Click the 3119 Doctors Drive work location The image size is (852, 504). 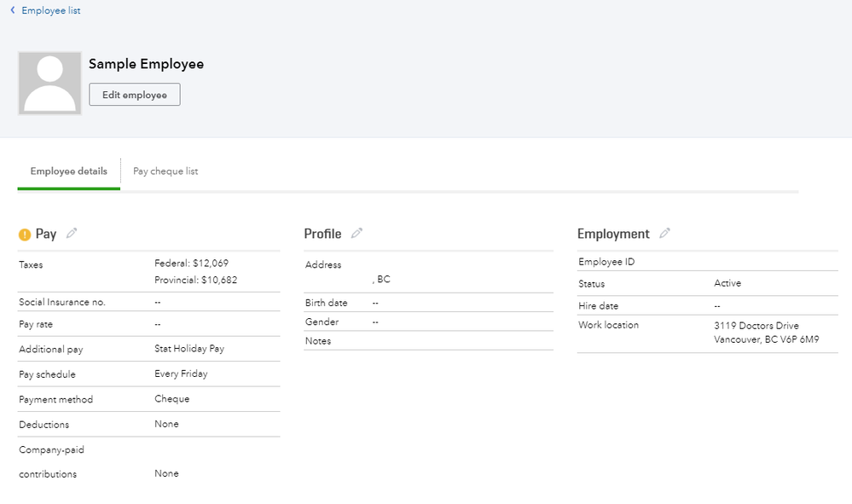(756, 326)
